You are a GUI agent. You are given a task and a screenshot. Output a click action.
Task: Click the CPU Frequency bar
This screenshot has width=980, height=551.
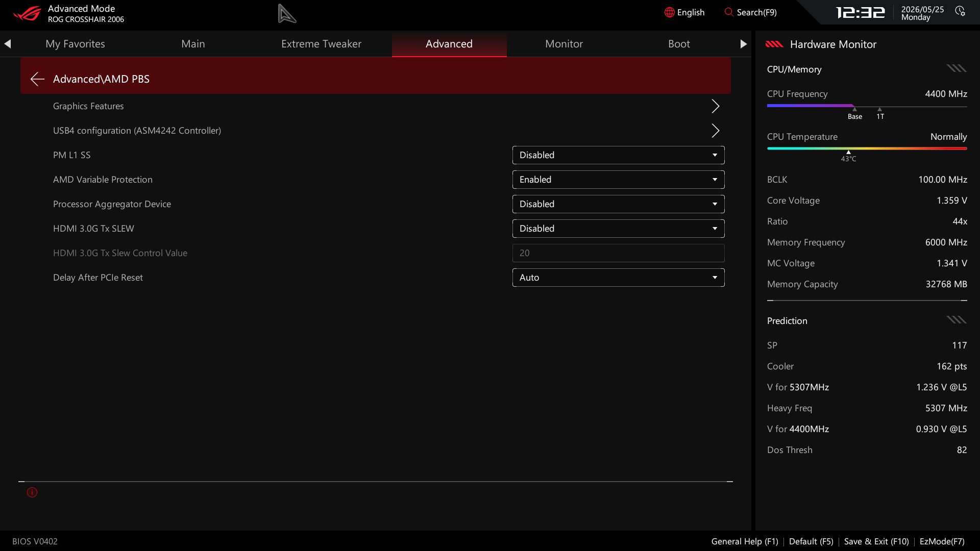pyautogui.click(x=867, y=106)
